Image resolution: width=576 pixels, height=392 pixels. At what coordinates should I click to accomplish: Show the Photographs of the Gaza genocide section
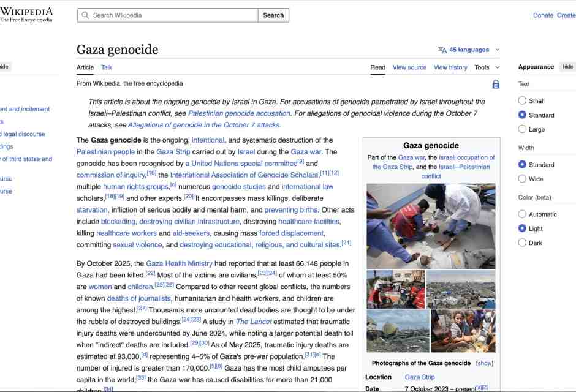[485, 363]
